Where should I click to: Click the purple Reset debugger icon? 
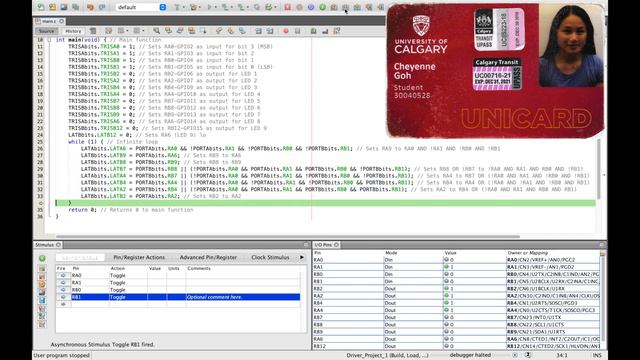pyautogui.click(x=311, y=7)
